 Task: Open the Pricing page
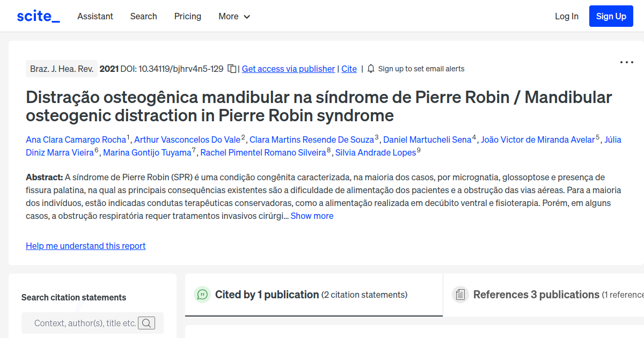click(x=187, y=16)
